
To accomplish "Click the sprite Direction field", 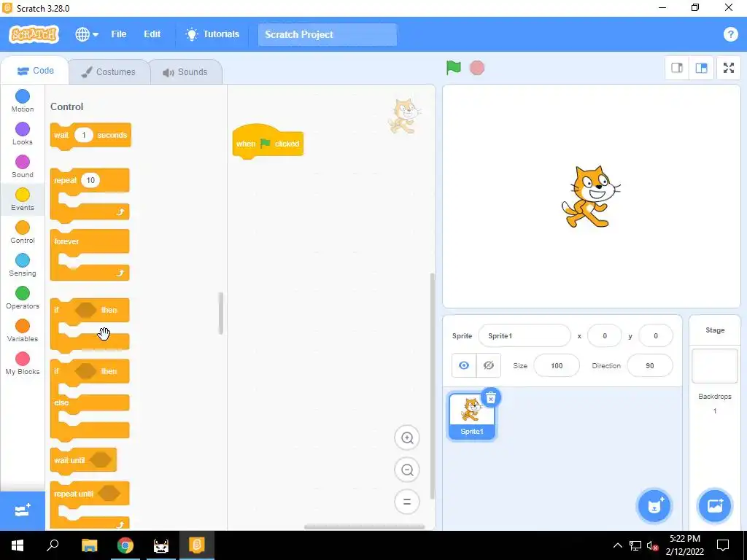I will [x=650, y=366].
